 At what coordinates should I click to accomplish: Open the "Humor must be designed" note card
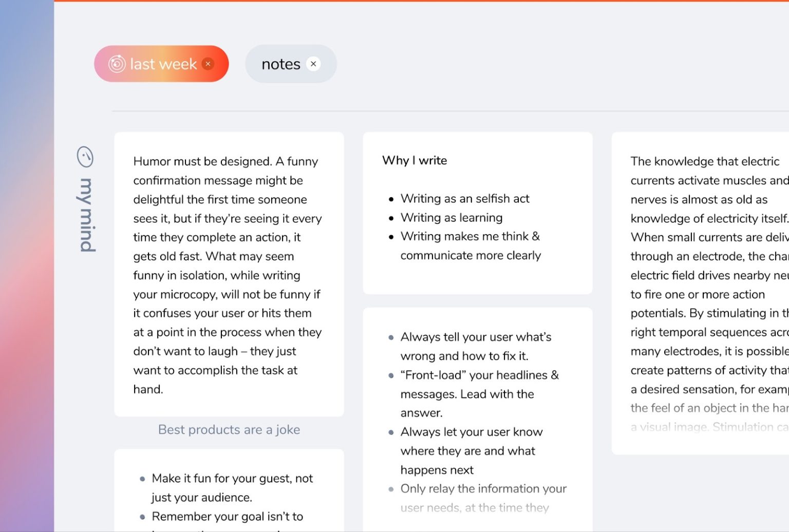pos(229,272)
